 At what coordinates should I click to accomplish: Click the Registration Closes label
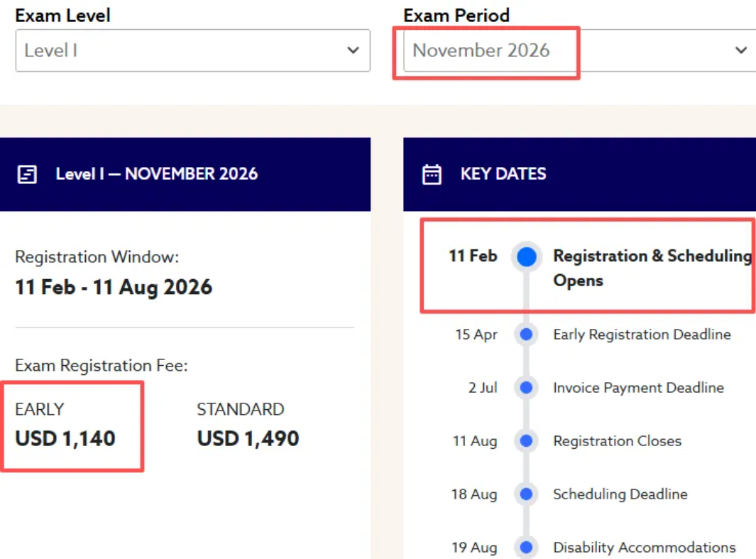(617, 441)
